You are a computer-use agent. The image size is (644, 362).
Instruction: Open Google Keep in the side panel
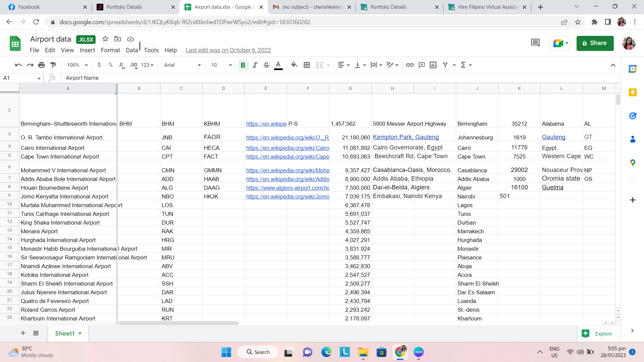coord(633,93)
